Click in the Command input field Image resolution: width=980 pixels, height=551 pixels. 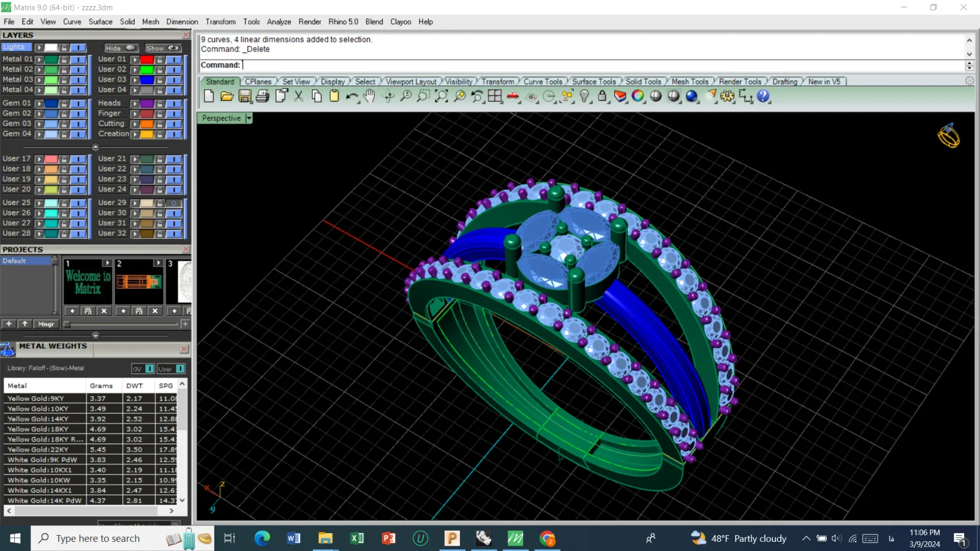pos(603,65)
